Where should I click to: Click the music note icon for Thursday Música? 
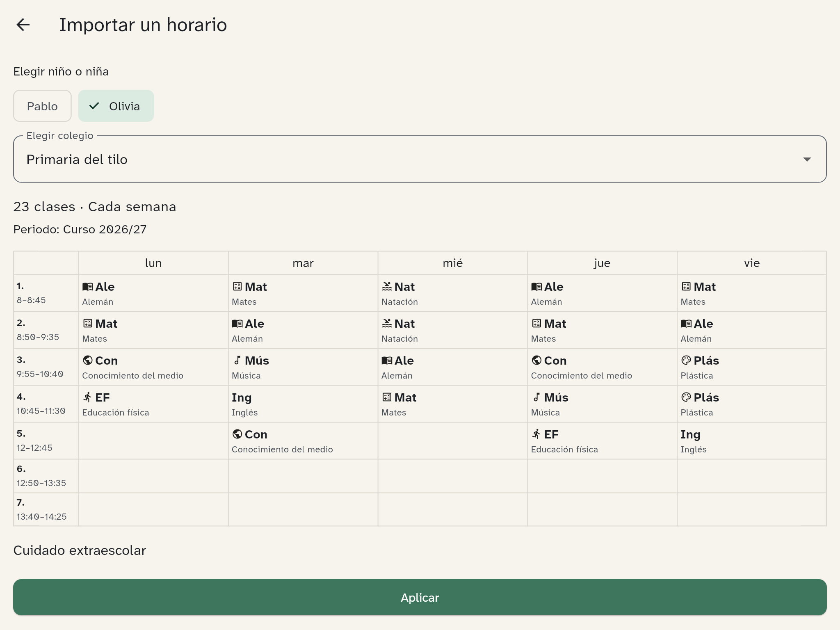click(x=536, y=397)
